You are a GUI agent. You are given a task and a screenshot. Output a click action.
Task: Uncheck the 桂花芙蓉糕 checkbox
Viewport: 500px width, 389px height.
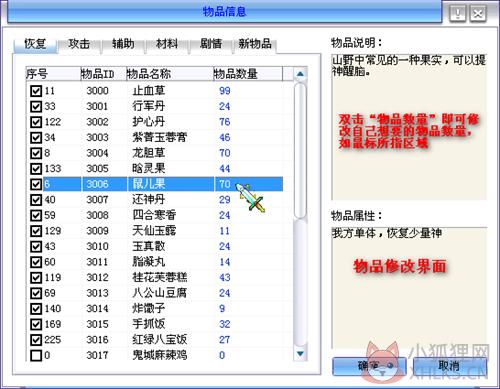(x=36, y=277)
